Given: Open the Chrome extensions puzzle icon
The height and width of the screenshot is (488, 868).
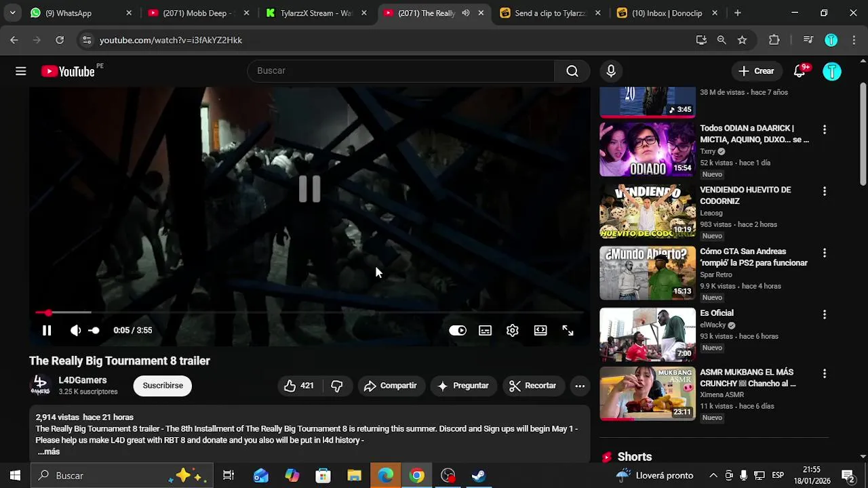Looking at the screenshot, I should coord(774,40).
